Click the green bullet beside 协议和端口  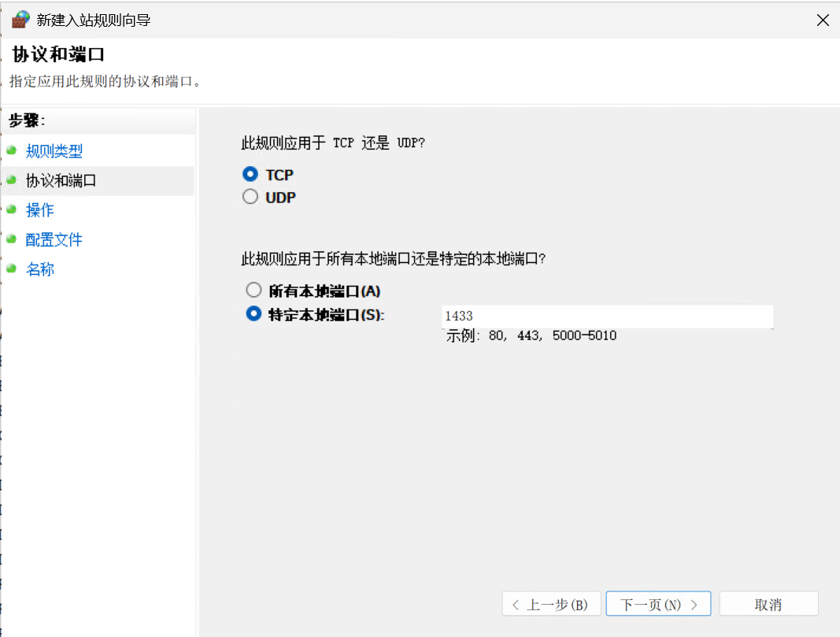point(11,180)
